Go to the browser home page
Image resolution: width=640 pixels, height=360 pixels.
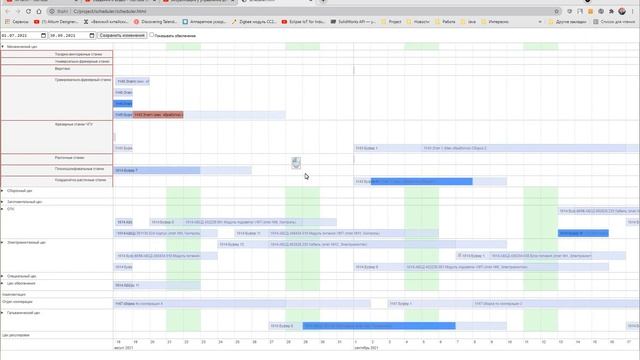(x=39, y=11)
